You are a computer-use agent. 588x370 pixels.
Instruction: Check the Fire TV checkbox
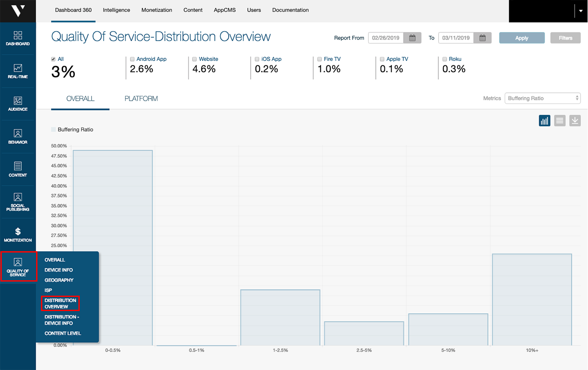tap(319, 59)
